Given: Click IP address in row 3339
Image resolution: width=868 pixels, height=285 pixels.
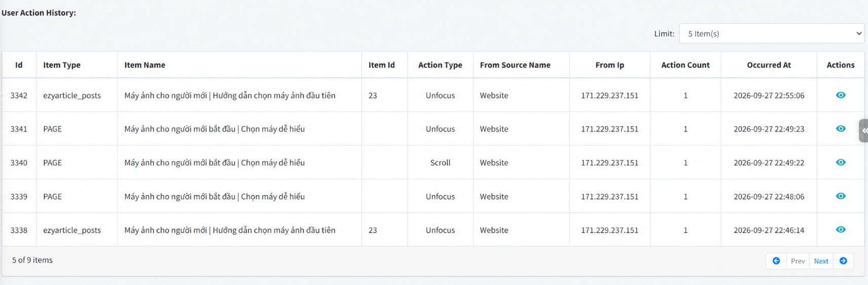Looking at the screenshot, I should [x=609, y=196].
